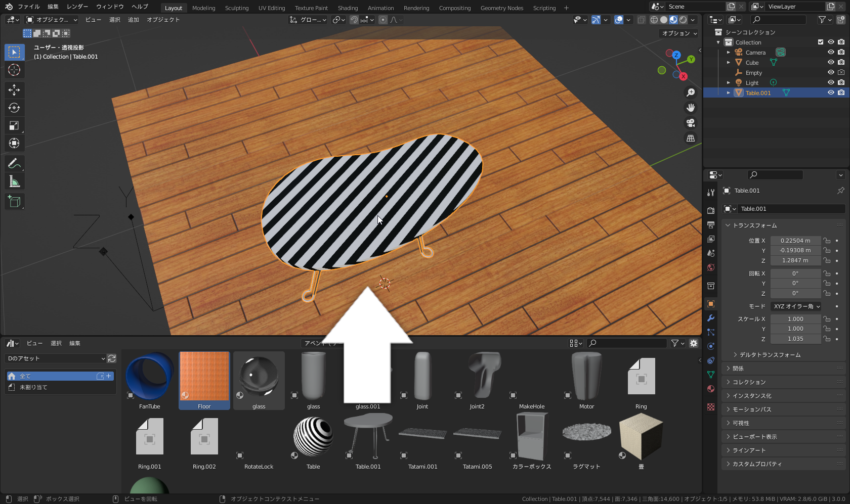Image resolution: width=850 pixels, height=504 pixels.
Task: Hide the Camera object in viewport
Action: click(x=831, y=52)
